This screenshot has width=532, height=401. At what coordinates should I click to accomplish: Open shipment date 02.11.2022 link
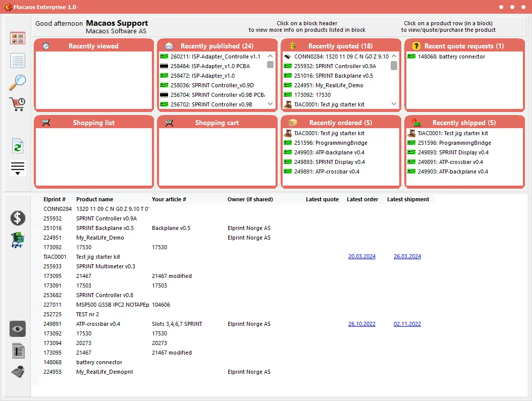pos(407,324)
